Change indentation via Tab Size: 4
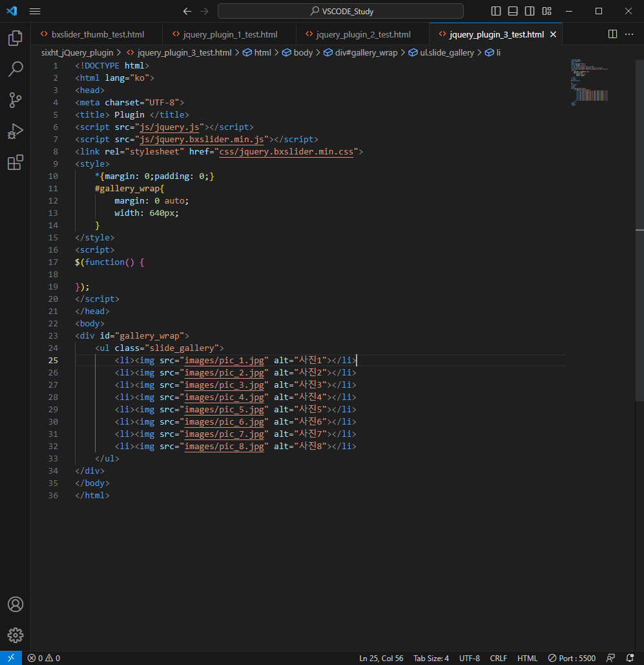The height and width of the screenshot is (665, 644). tap(431, 658)
